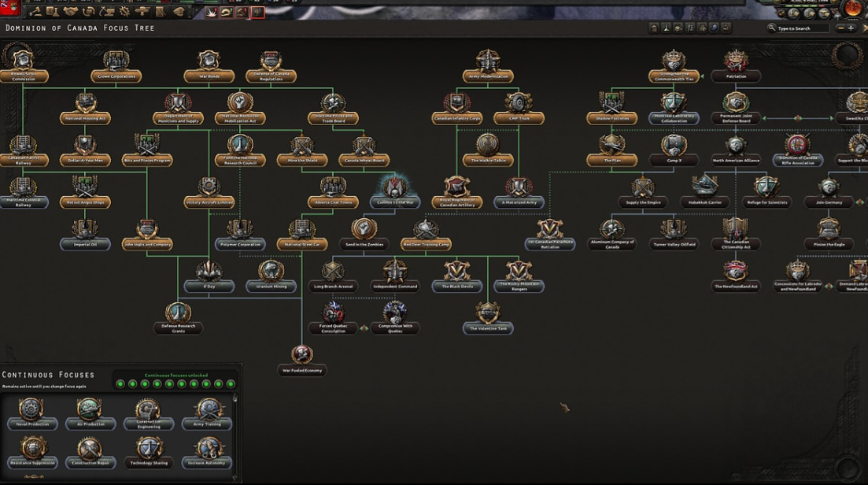Image resolution: width=868 pixels, height=485 pixels.
Task: Select the Compromise With Quebec focus
Action: click(x=395, y=319)
